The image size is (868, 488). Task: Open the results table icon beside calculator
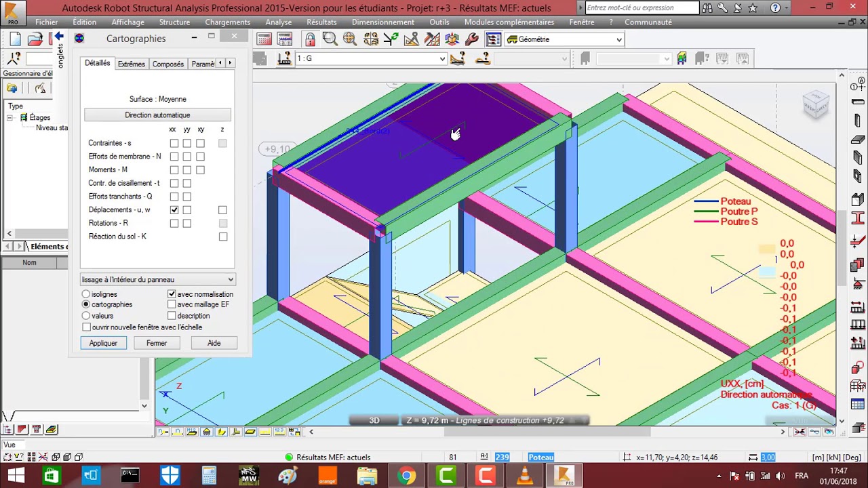click(x=285, y=39)
